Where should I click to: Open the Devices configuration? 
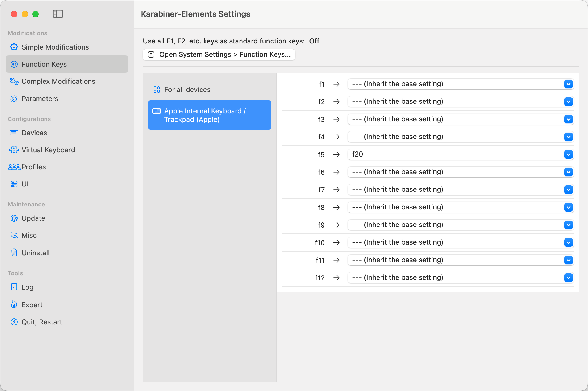click(67, 133)
